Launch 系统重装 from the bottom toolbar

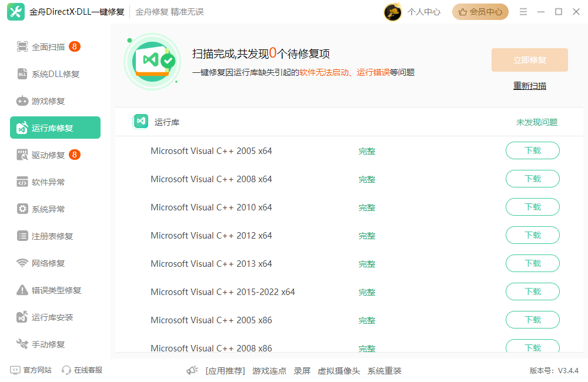[385, 370]
